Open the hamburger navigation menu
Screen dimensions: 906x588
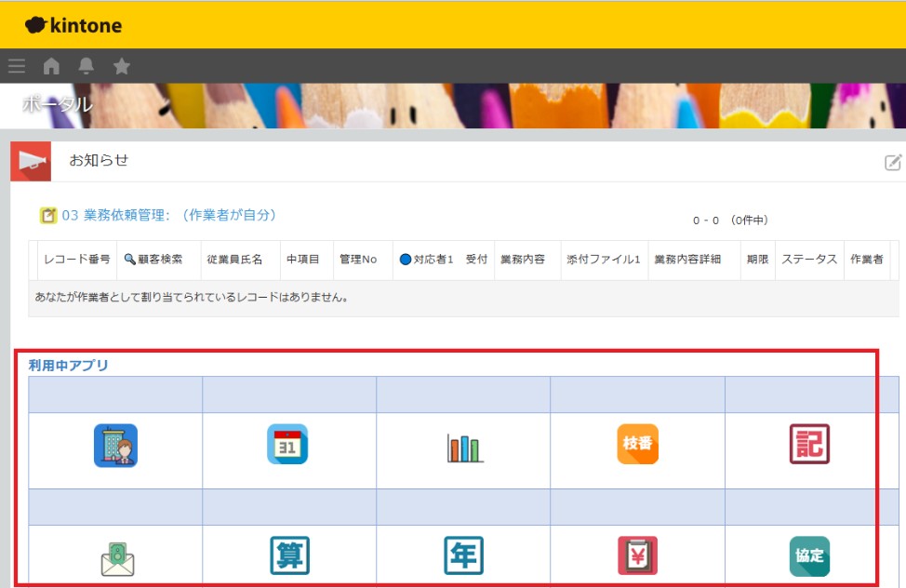[17, 66]
